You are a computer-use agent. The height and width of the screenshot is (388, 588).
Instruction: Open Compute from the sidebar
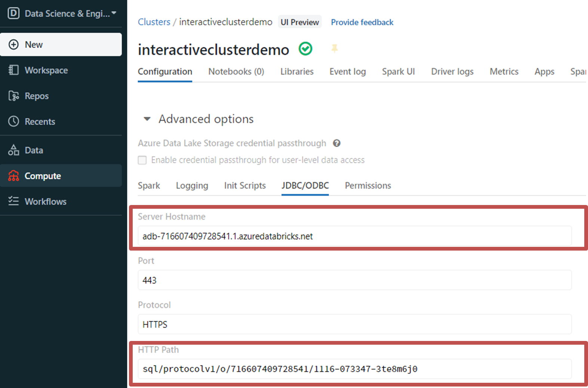61,176
